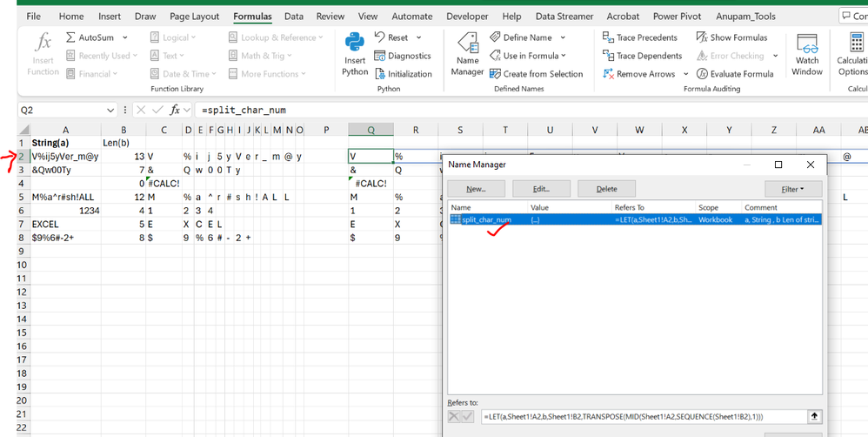Switch to the Page Layout tab
The image size is (868, 437).
[194, 17]
